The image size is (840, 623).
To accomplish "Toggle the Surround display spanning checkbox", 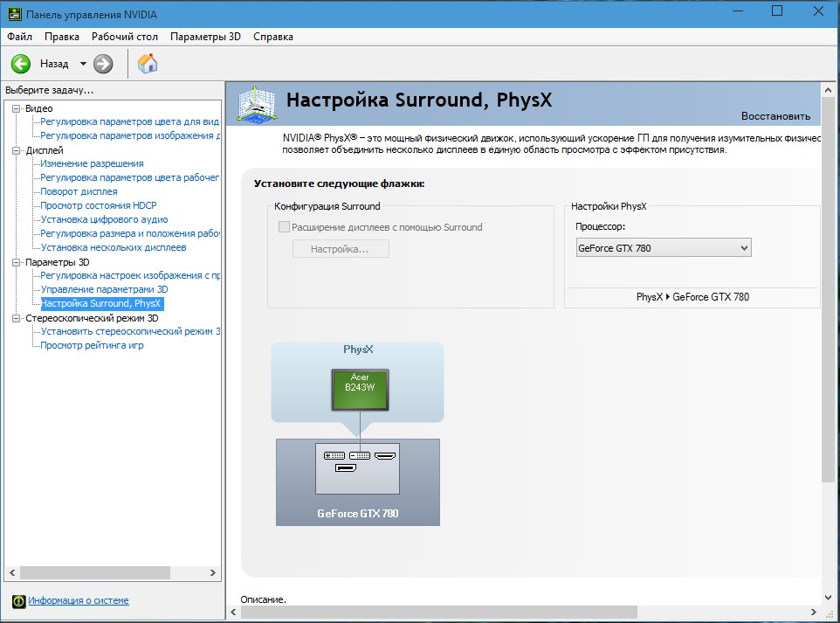I will (x=284, y=227).
